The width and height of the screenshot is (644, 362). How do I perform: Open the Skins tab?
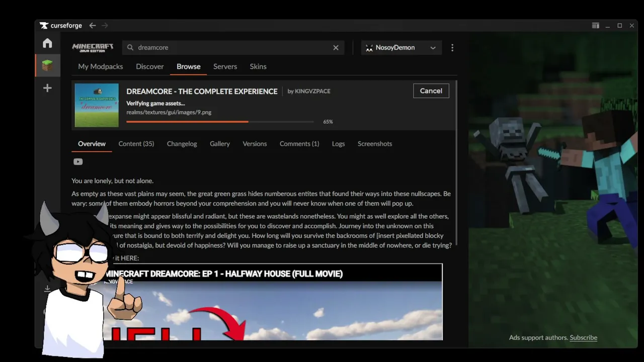coord(258,66)
